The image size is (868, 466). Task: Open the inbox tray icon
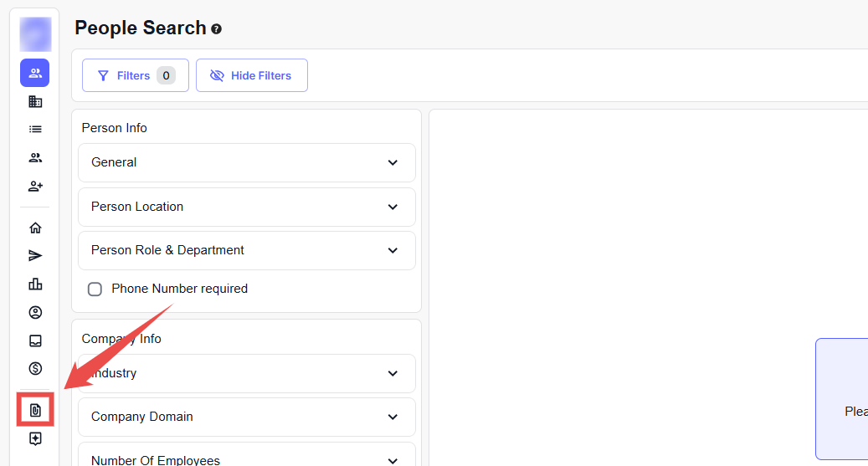35,341
